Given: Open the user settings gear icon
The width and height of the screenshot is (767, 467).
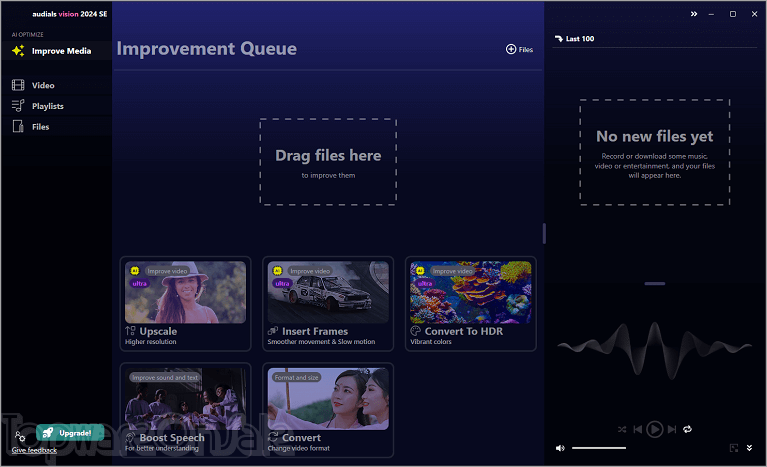Looking at the screenshot, I should tap(20, 436).
